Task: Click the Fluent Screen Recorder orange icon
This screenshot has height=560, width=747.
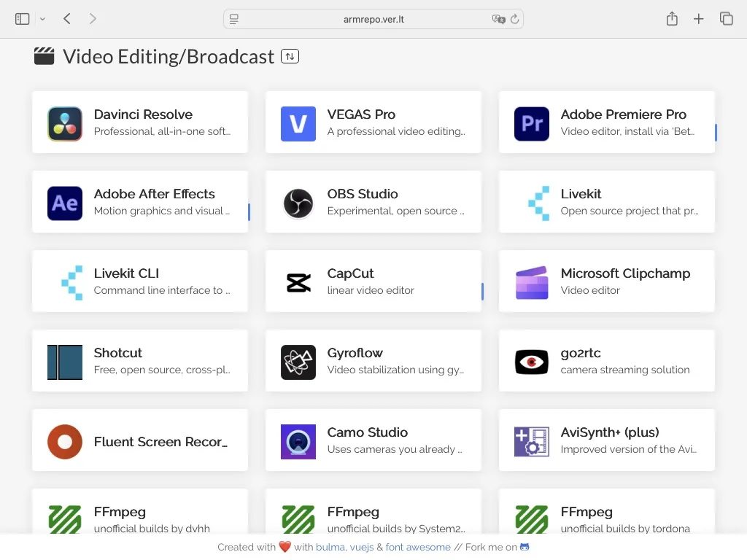Action: [65, 442]
